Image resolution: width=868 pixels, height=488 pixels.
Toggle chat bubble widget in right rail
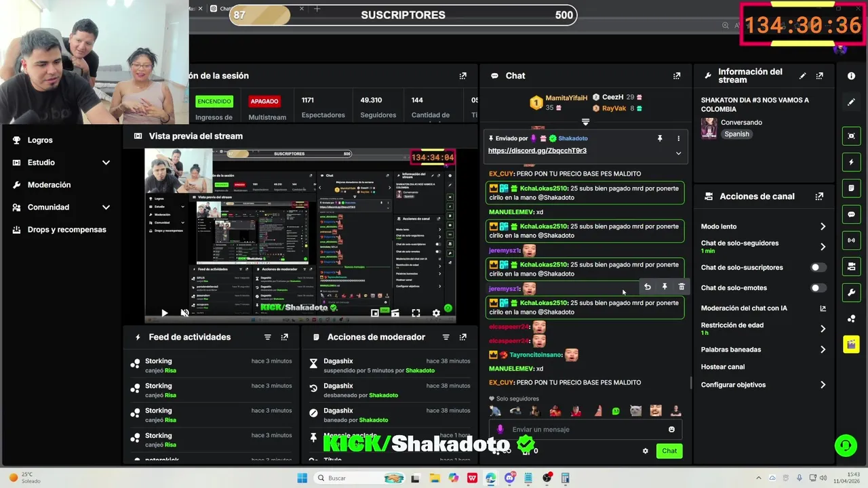pos(851,214)
